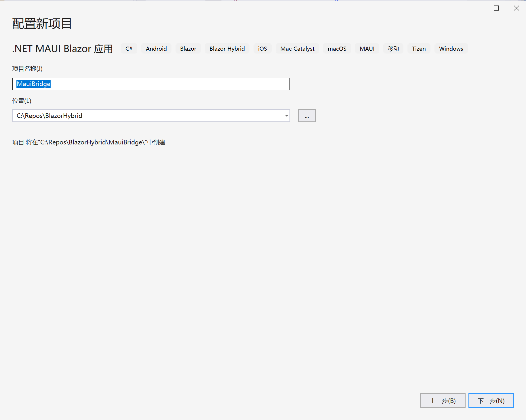The width and height of the screenshot is (526, 420).
Task: Go back with 上一步(B) button
Action: pos(443,400)
